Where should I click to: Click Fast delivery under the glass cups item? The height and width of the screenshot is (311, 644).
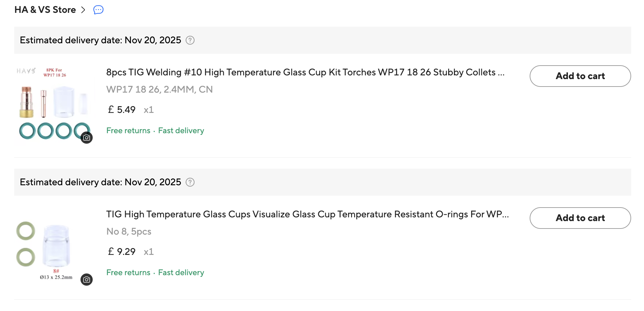[x=181, y=272]
